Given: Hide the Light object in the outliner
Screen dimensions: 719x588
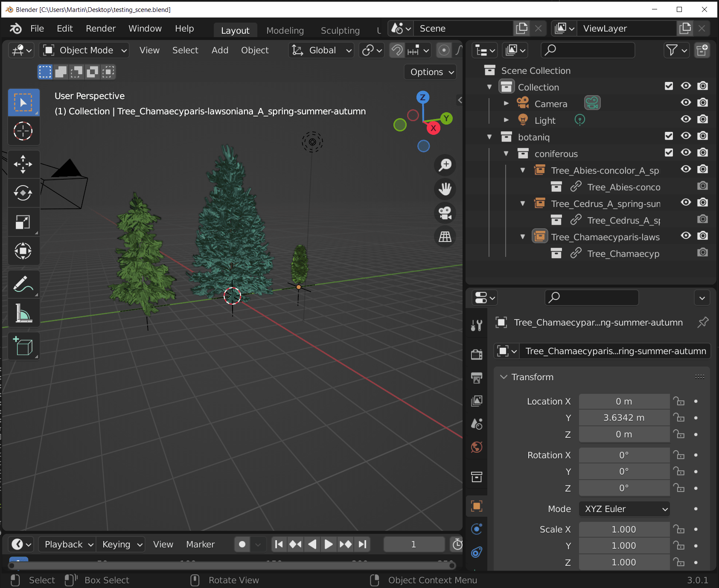Looking at the screenshot, I should [686, 119].
